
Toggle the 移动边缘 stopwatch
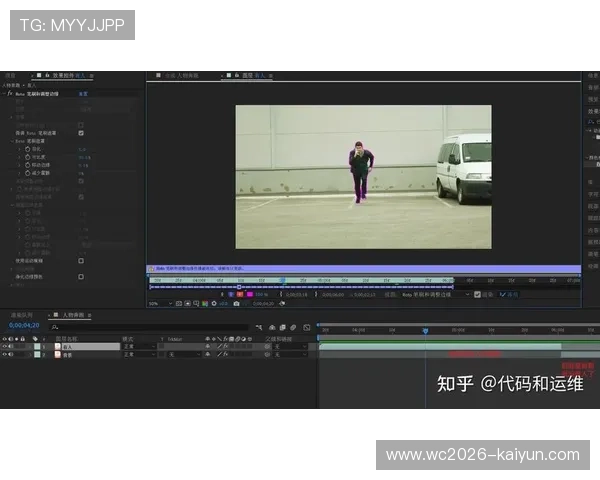[x=28, y=165]
